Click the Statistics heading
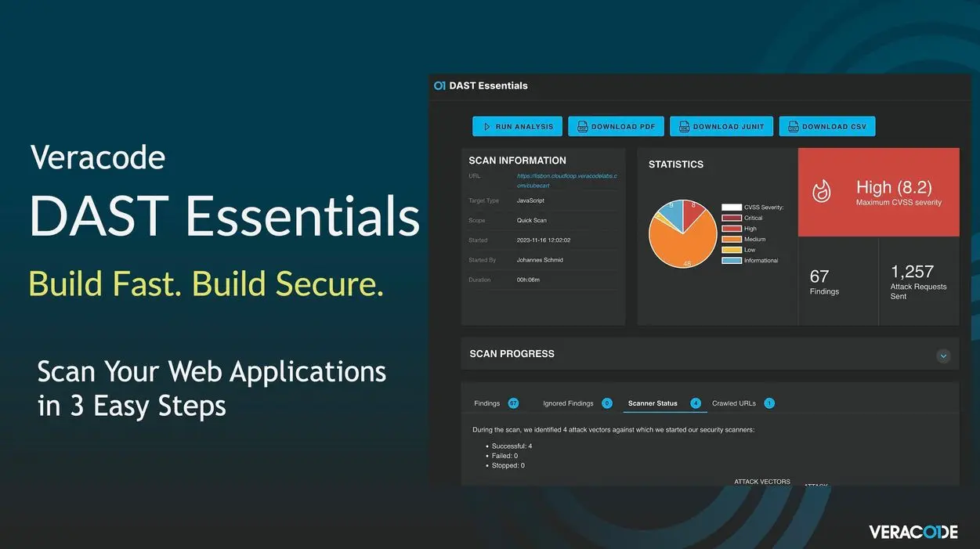 pyautogui.click(x=676, y=164)
